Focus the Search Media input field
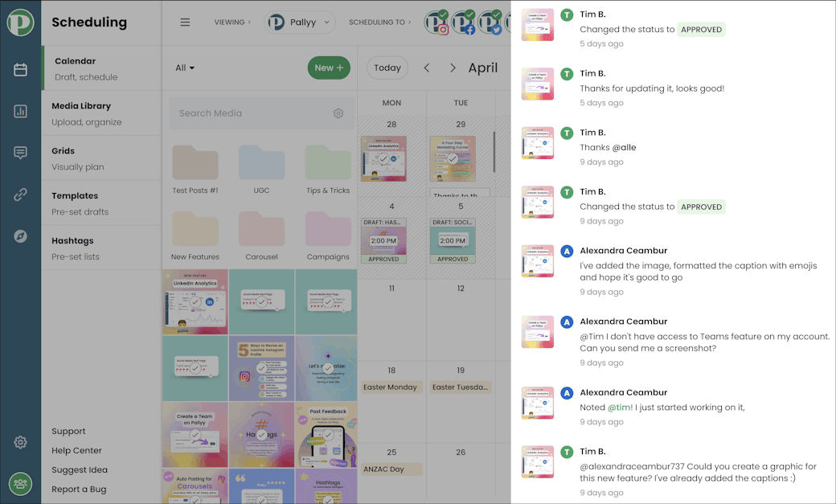The image size is (836, 504). (261, 113)
